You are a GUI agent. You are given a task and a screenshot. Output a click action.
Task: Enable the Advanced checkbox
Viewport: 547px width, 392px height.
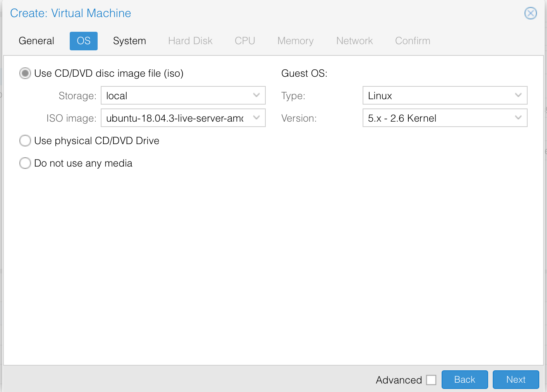point(431,380)
